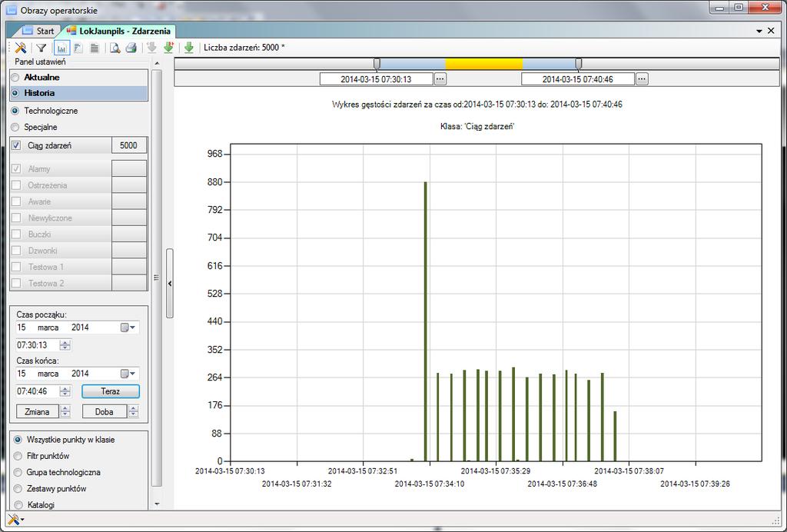Click the 2014-03-15 07:30:13 range start field
Screen dimensions: 787x532
pyautogui.click(x=377, y=79)
